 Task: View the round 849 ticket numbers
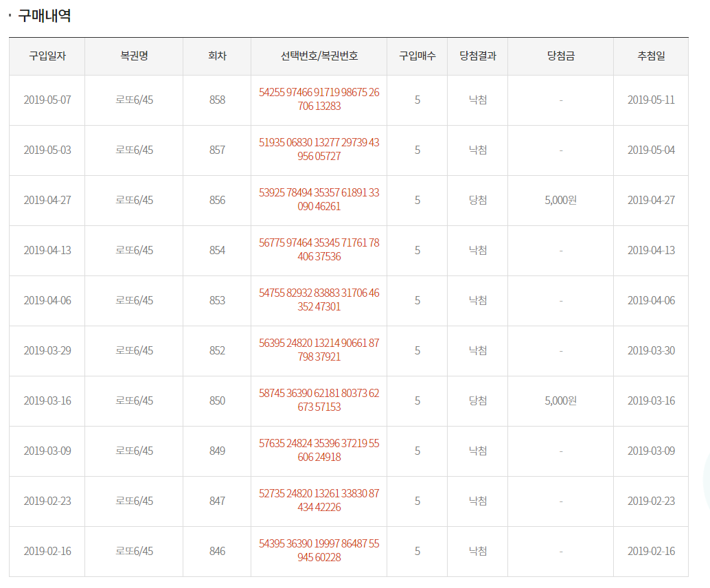pos(319,451)
